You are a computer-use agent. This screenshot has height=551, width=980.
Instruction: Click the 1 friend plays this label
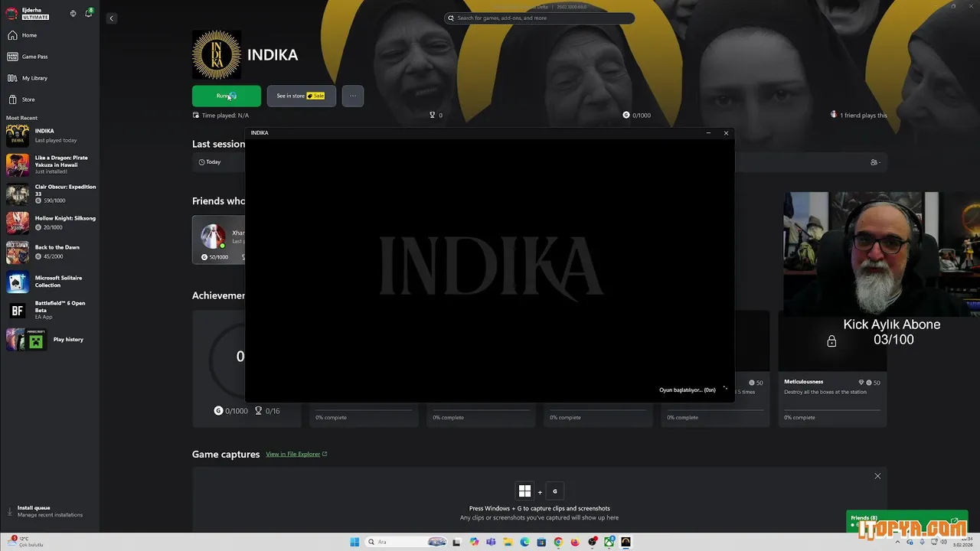pos(859,115)
